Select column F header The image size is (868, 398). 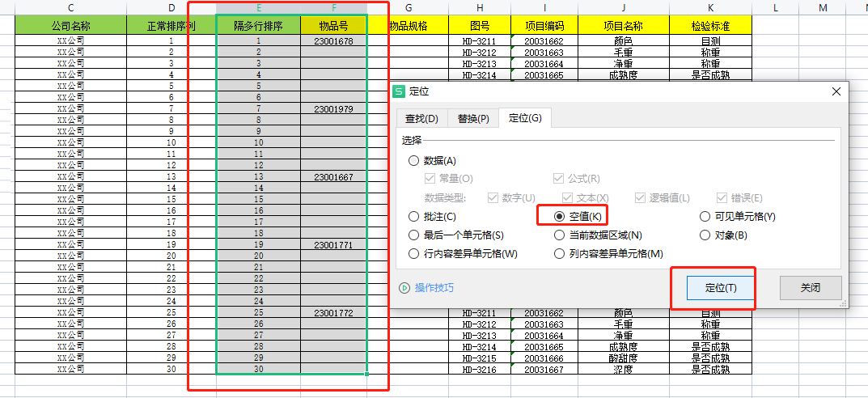coord(334,7)
